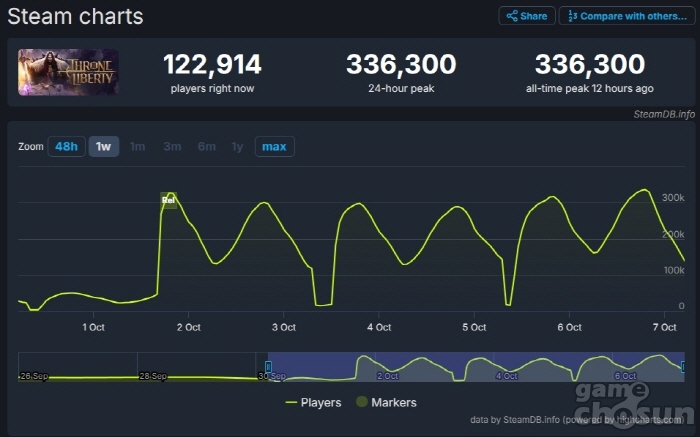Pick the 6m zoom range
The height and width of the screenshot is (437, 700).
(x=207, y=146)
